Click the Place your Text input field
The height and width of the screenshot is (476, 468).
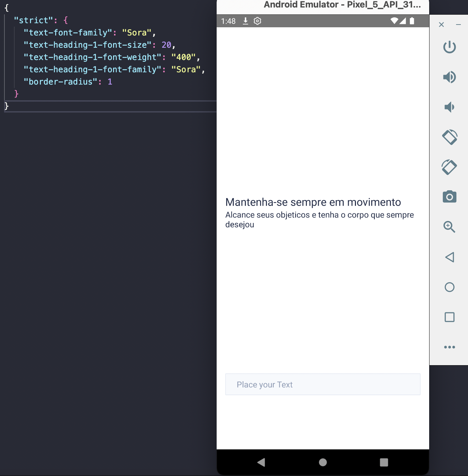pyautogui.click(x=323, y=384)
